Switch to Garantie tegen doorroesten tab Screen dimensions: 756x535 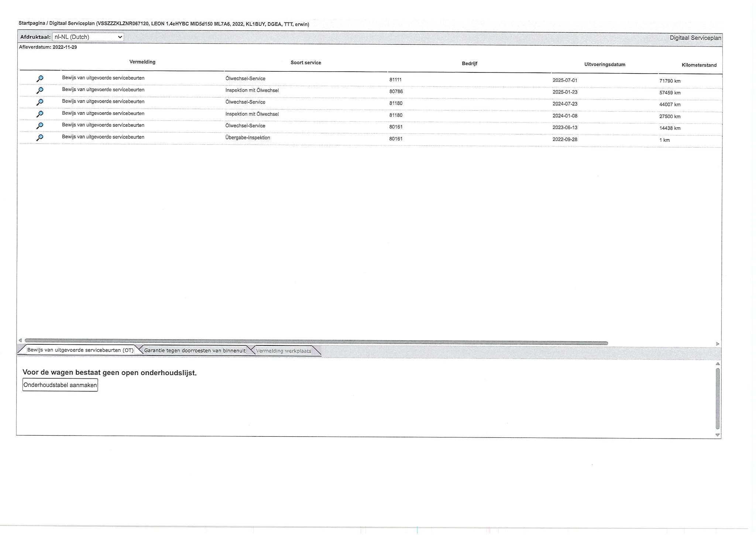click(x=195, y=350)
